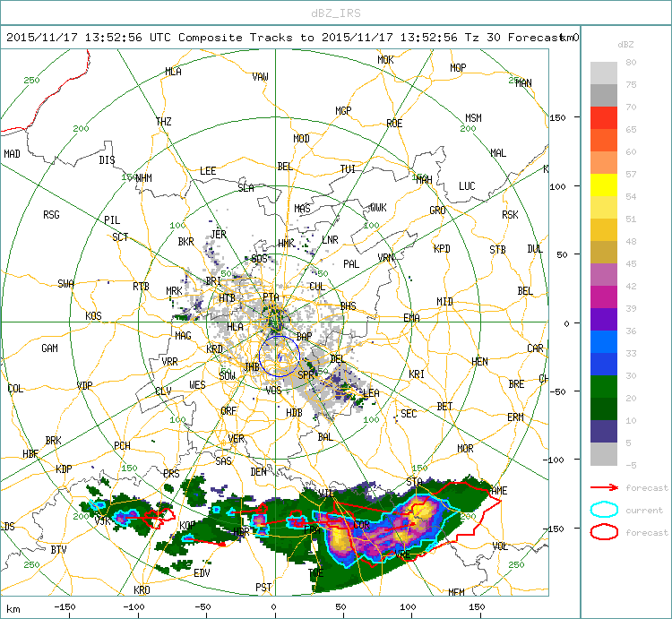This screenshot has width=672, height=619.
Task: Pick the light gray 75-80 dBZ swatch
Action: tap(604, 73)
